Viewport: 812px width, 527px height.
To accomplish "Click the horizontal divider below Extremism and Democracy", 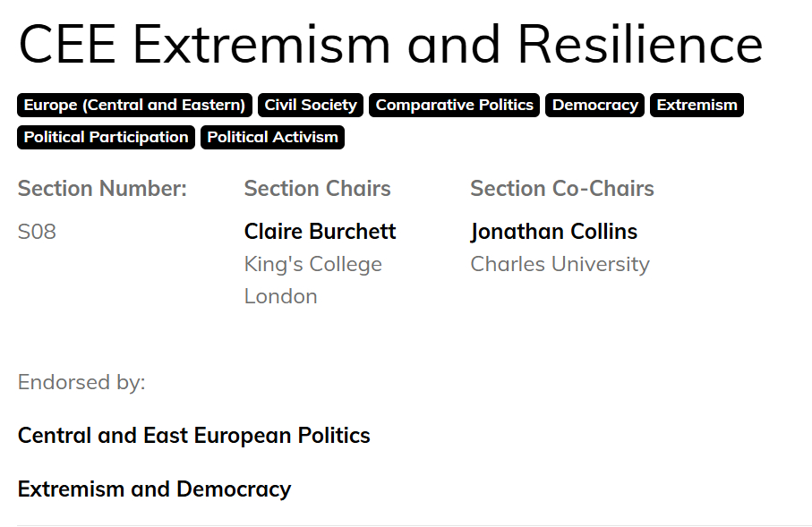I will [x=414, y=525].
